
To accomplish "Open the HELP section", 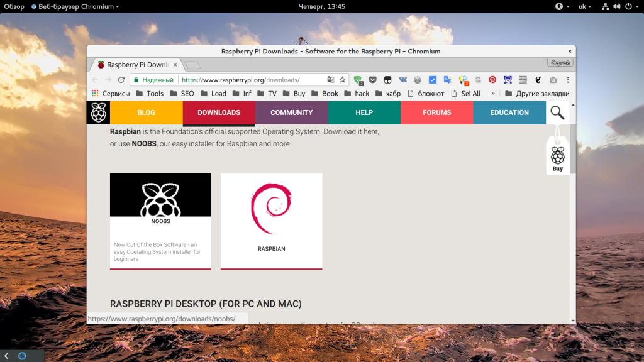I will coord(364,112).
